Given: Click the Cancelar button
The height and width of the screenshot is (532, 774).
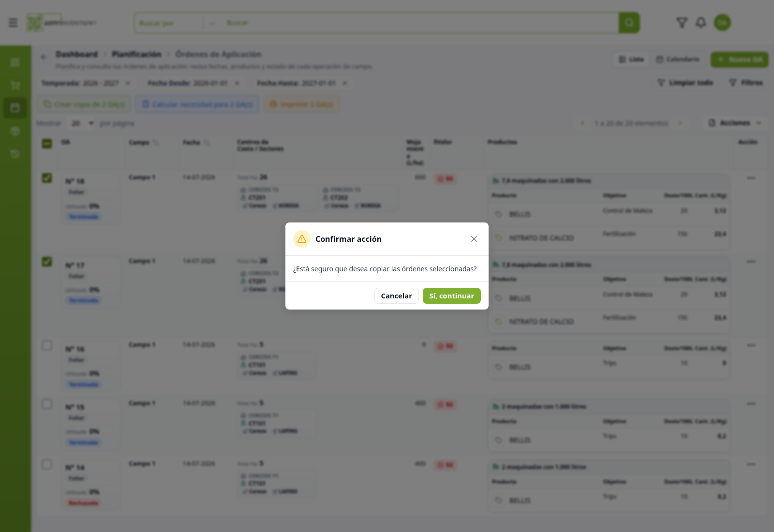Looking at the screenshot, I should coord(397,296).
